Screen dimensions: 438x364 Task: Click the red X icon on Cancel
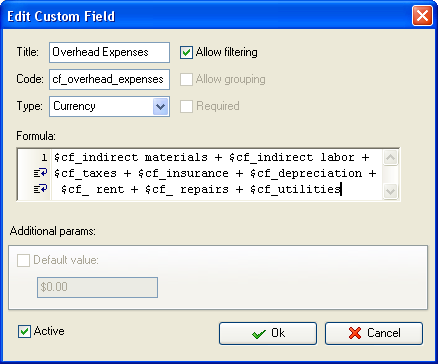pos(355,333)
